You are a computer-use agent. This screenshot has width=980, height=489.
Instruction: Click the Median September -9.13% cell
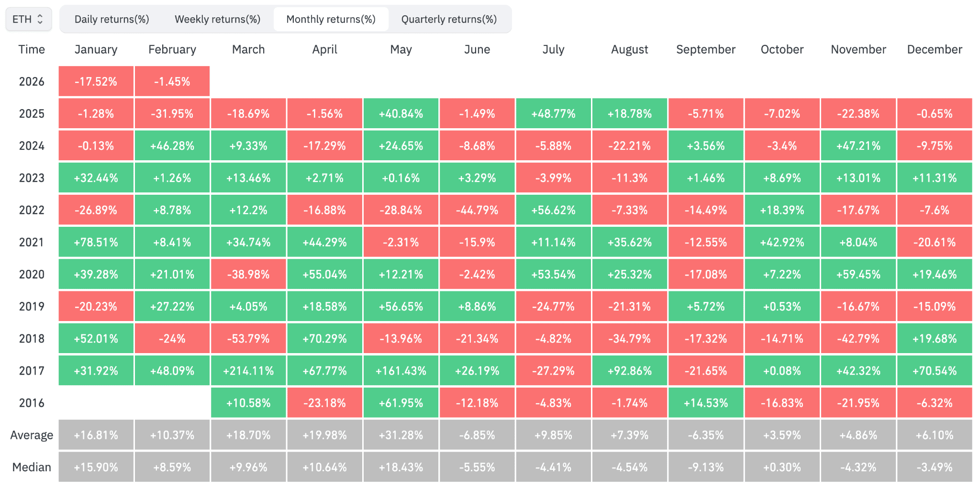point(705,467)
